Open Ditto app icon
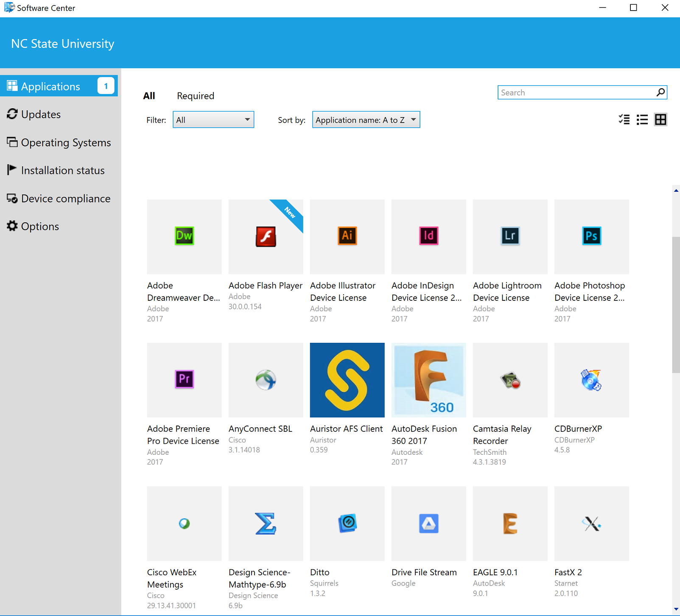The height and width of the screenshot is (616, 680). point(347,523)
